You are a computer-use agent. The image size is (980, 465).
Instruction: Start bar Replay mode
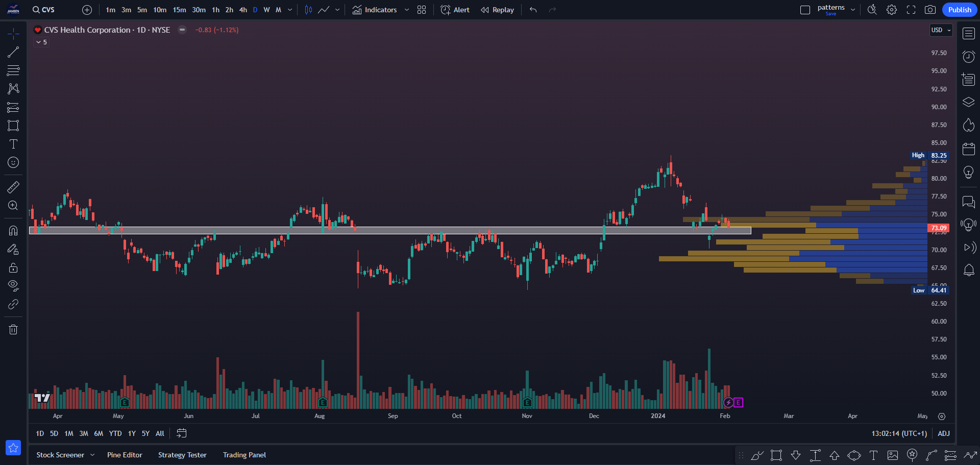tap(497, 10)
